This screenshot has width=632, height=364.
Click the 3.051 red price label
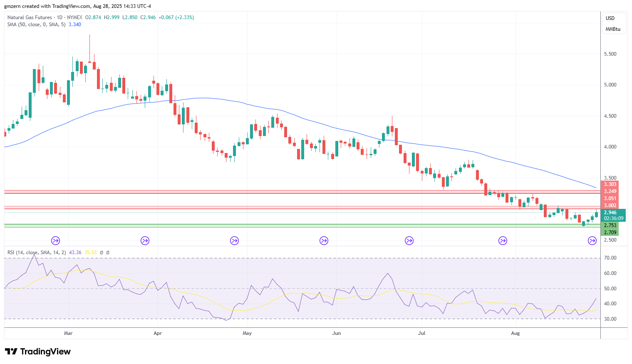click(x=610, y=198)
